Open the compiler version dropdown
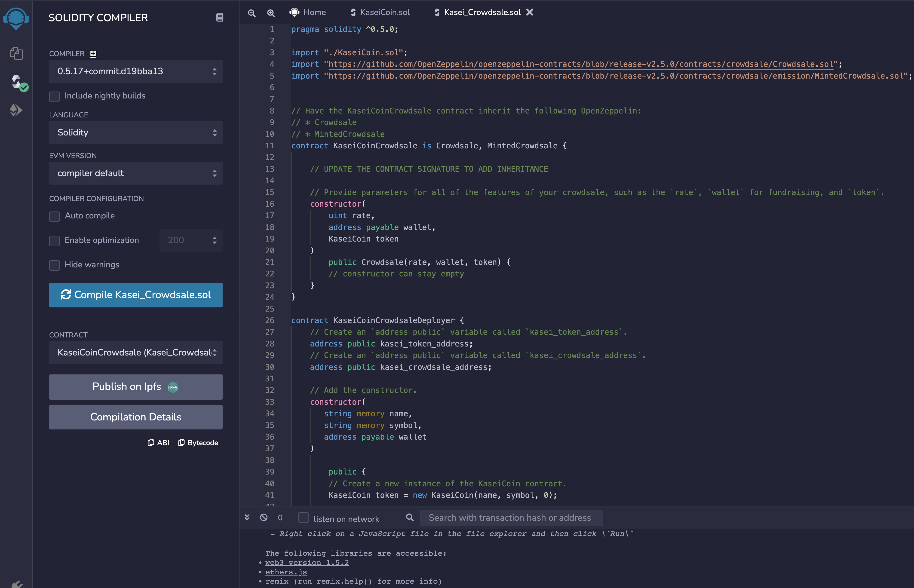This screenshot has height=588, width=914. pos(136,71)
